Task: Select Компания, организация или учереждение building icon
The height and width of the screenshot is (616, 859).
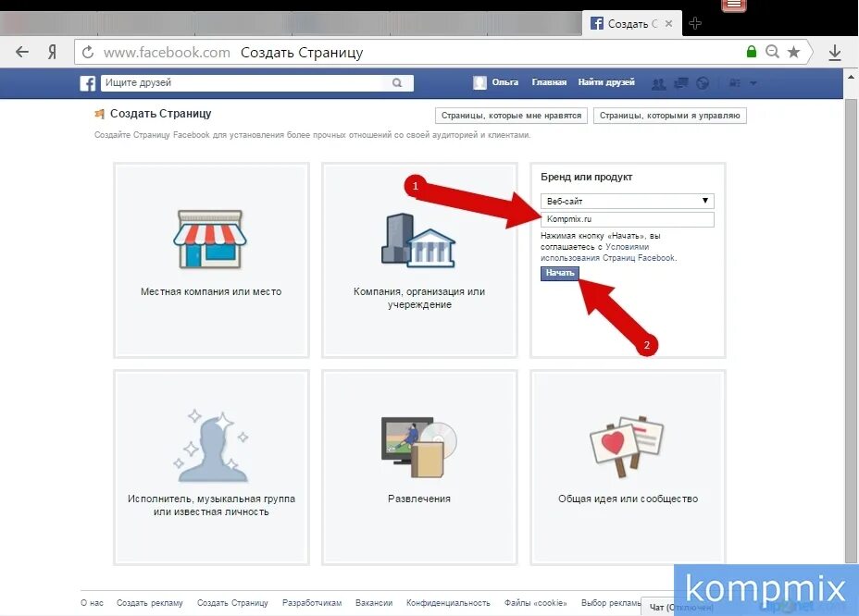Action: 418,240
